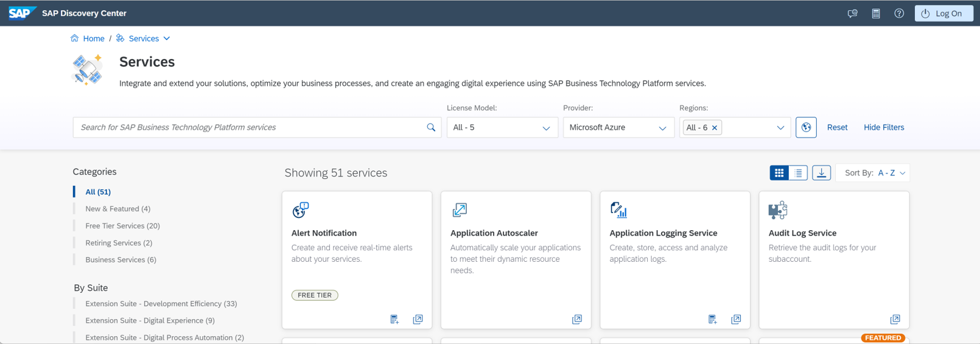Open the regions globe map icon
Screen dimensions: 980x344
pyautogui.click(x=806, y=127)
